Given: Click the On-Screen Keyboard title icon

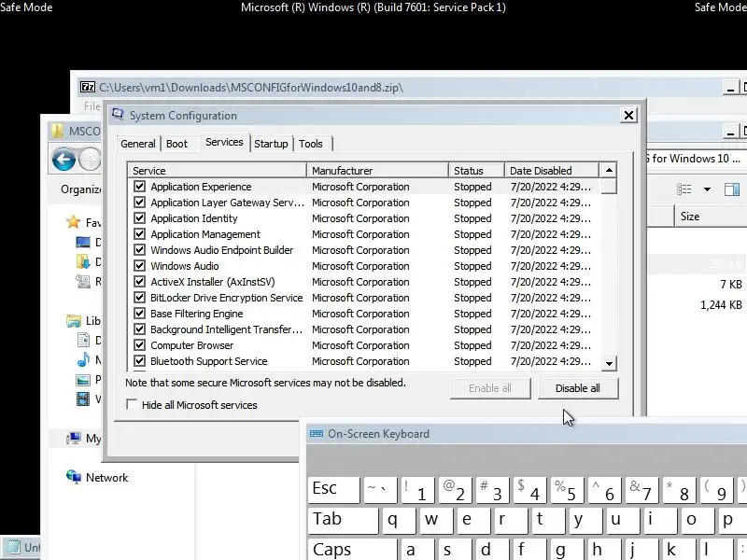Looking at the screenshot, I should 317,433.
